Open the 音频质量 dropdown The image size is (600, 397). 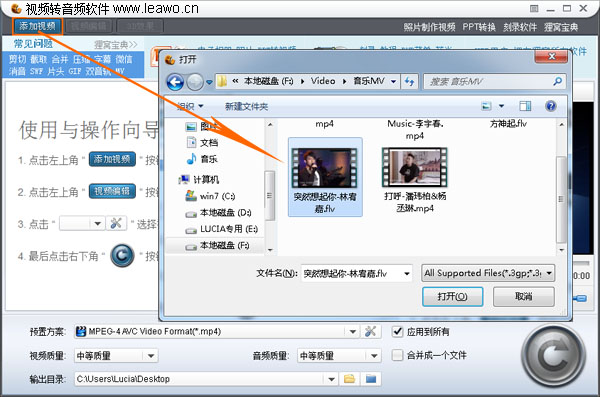pos(339,356)
